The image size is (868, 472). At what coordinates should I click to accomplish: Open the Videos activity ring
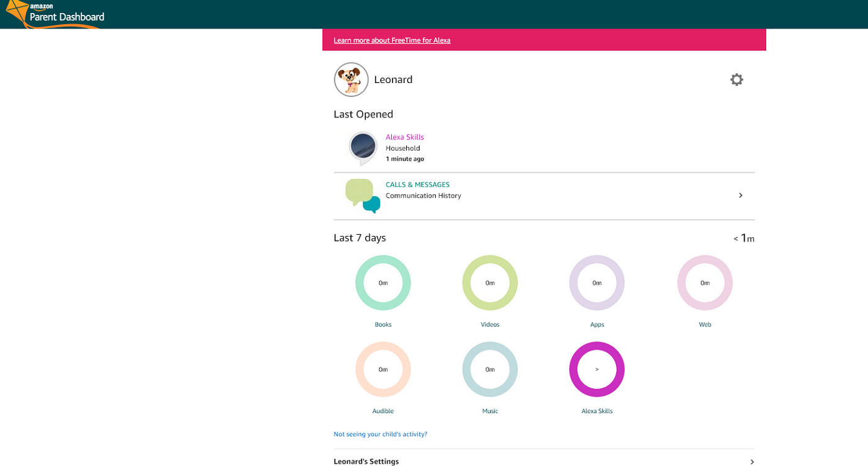[490, 282]
